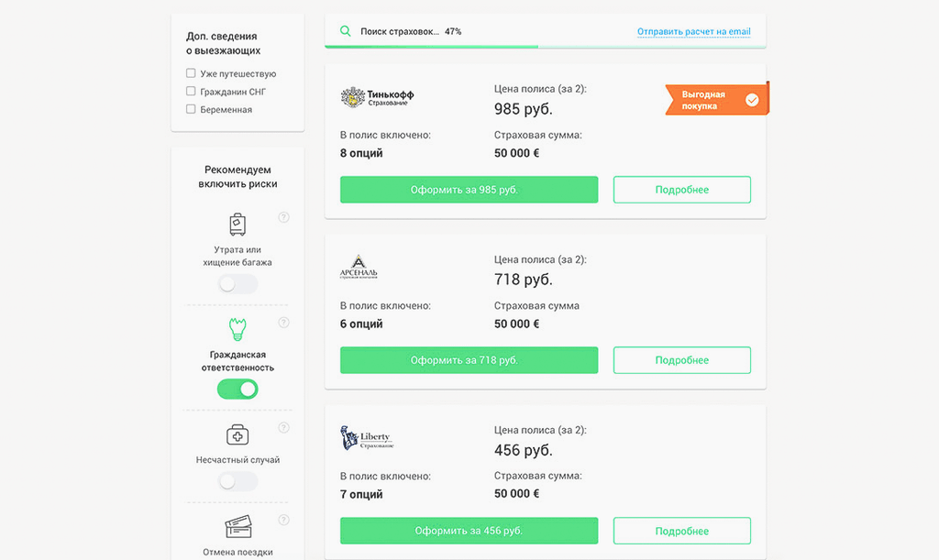This screenshot has height=560, width=939.
Task: Click the Выгодная покупка orange ribbon
Action: (717, 100)
